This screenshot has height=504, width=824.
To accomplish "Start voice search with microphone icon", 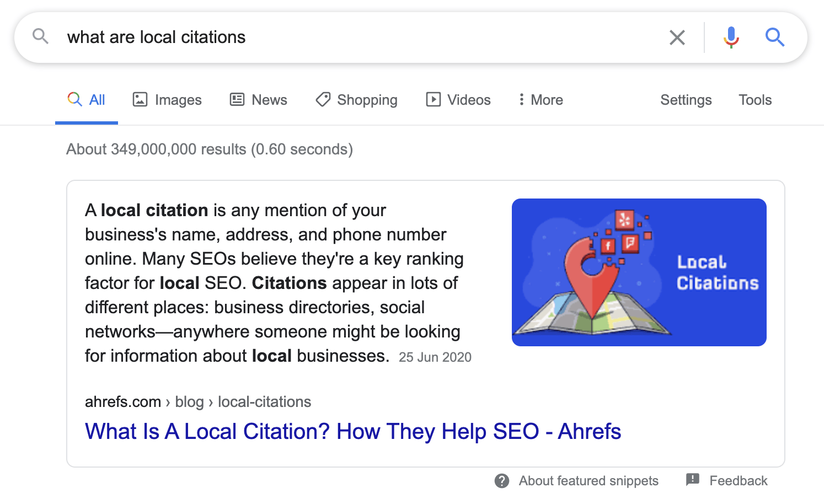I will click(731, 37).
